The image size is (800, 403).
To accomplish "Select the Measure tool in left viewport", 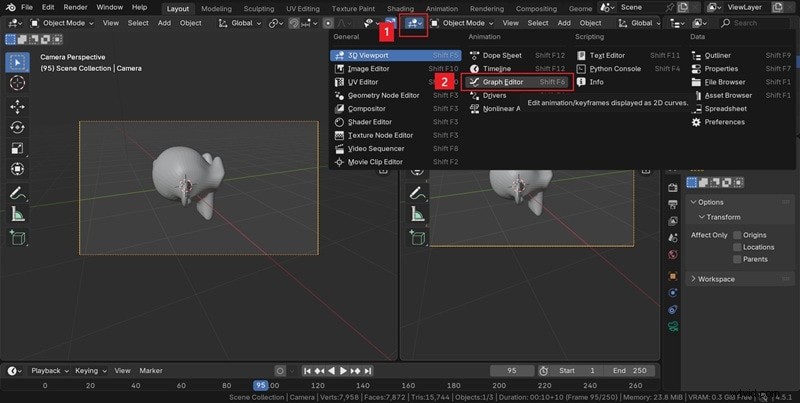I will click(x=17, y=214).
